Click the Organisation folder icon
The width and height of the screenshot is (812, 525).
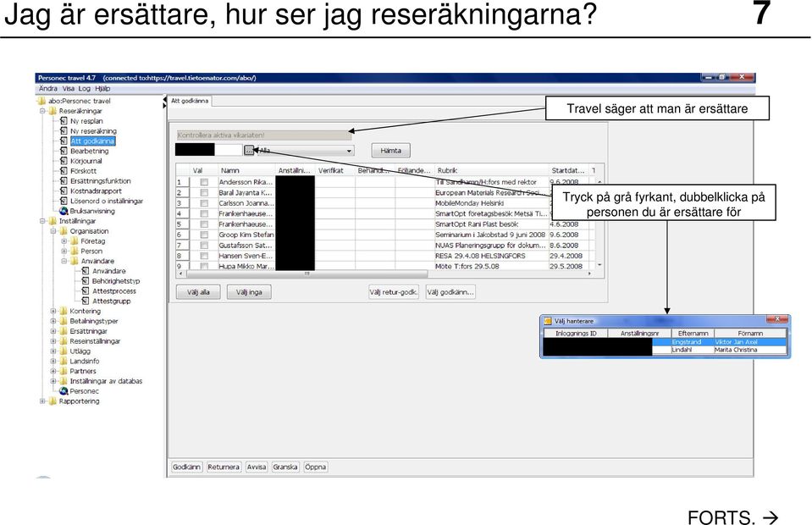(x=64, y=231)
